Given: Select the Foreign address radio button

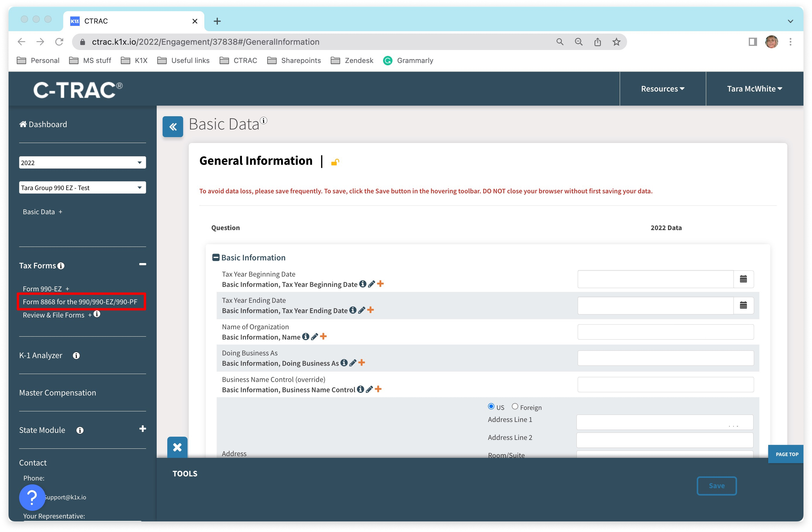Looking at the screenshot, I should click(515, 406).
